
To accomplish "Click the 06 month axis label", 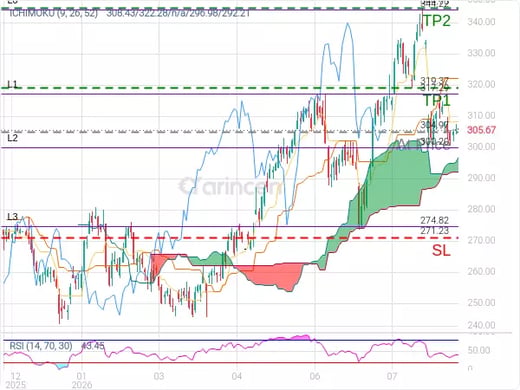I will tap(315, 376).
